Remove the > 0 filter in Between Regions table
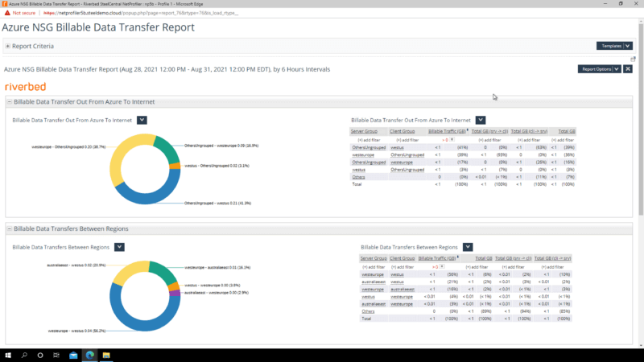Viewport: 644px width, 362px height. pyautogui.click(x=442, y=267)
